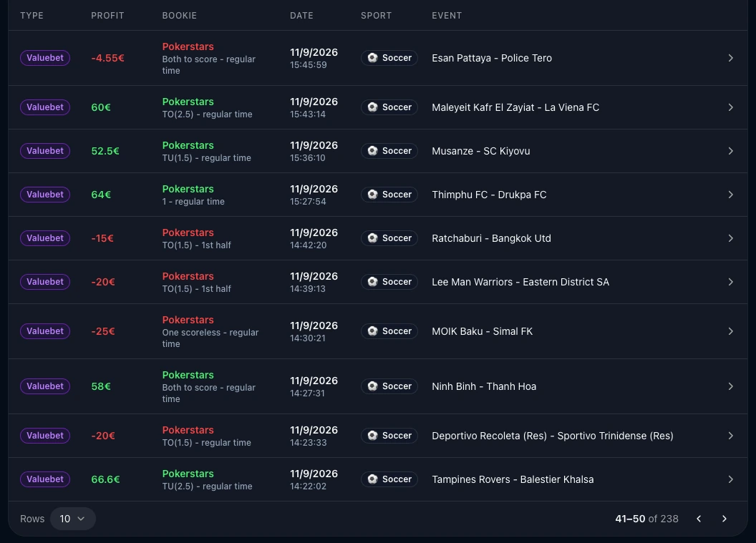Click the SPORT column header

point(376,16)
